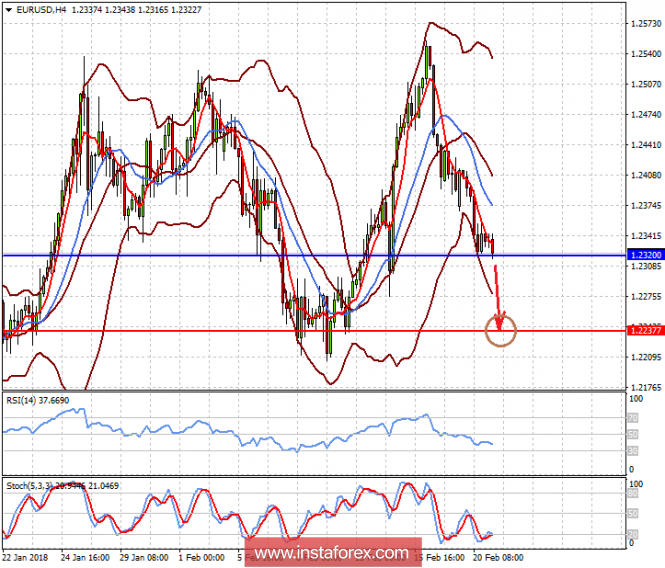The width and height of the screenshot is (665, 568).
Task: Click the 22 Jan 2018 date label
Action: coord(25,557)
